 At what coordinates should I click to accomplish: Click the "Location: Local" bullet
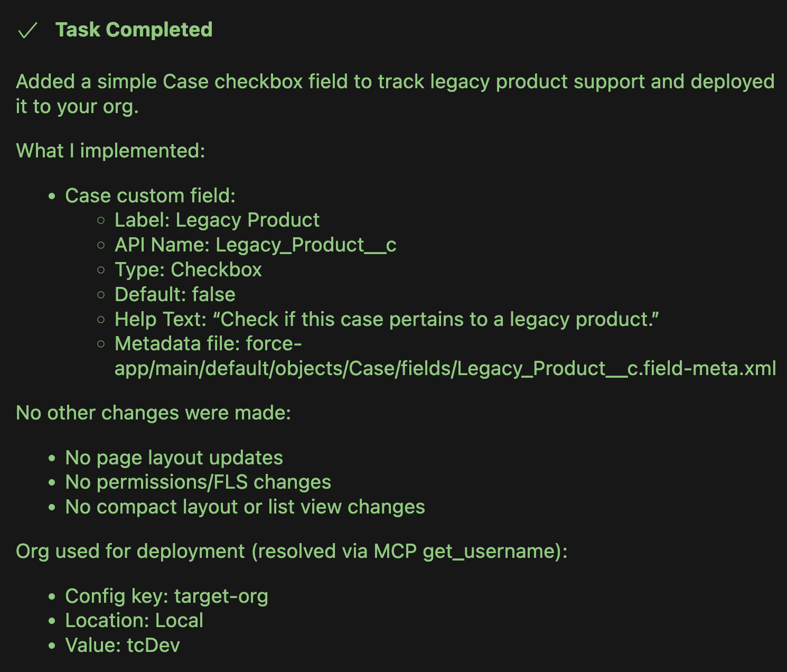(x=134, y=621)
